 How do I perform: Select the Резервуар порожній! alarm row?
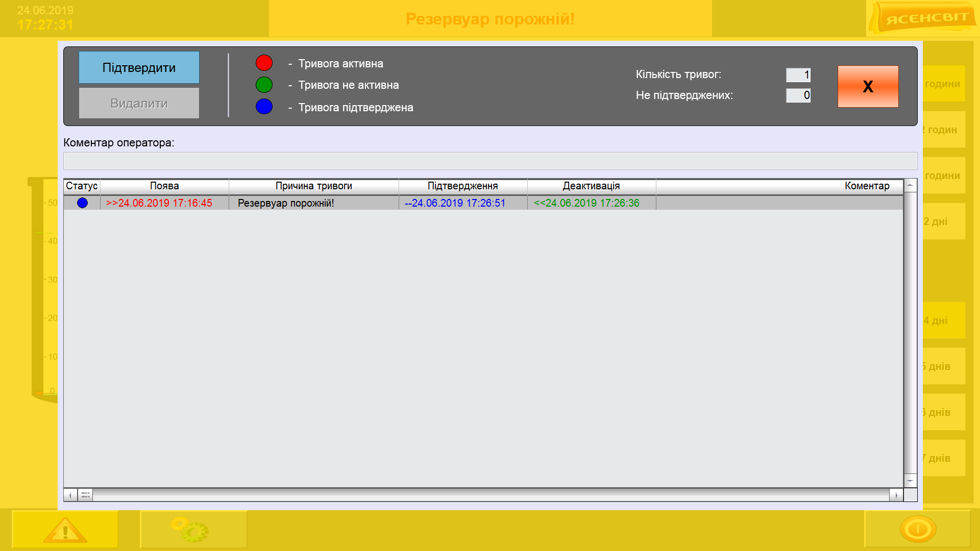tap(286, 203)
